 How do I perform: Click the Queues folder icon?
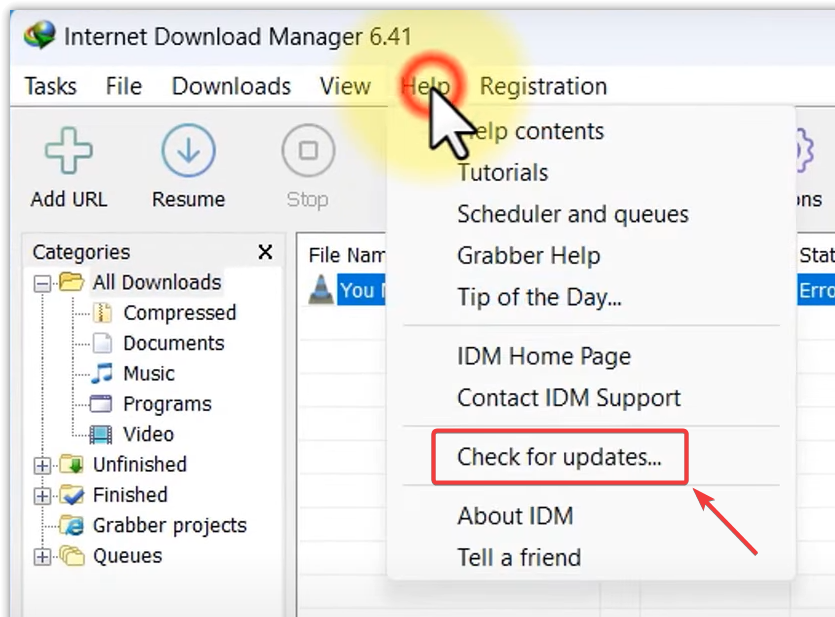(x=72, y=556)
